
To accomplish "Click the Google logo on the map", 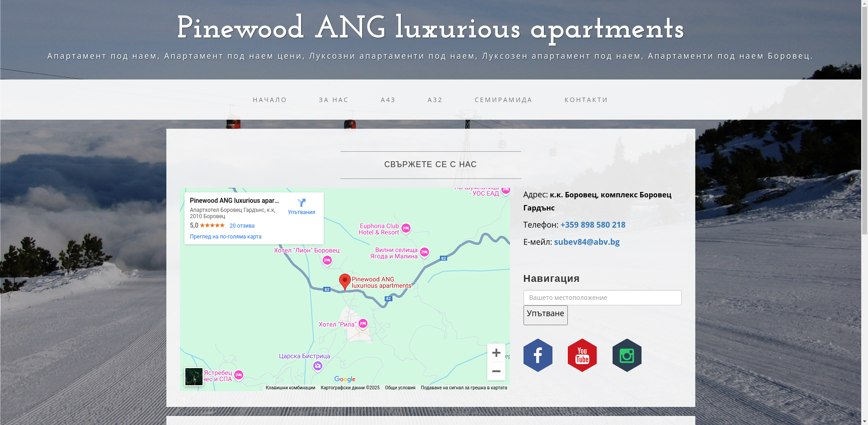I will pyautogui.click(x=344, y=379).
